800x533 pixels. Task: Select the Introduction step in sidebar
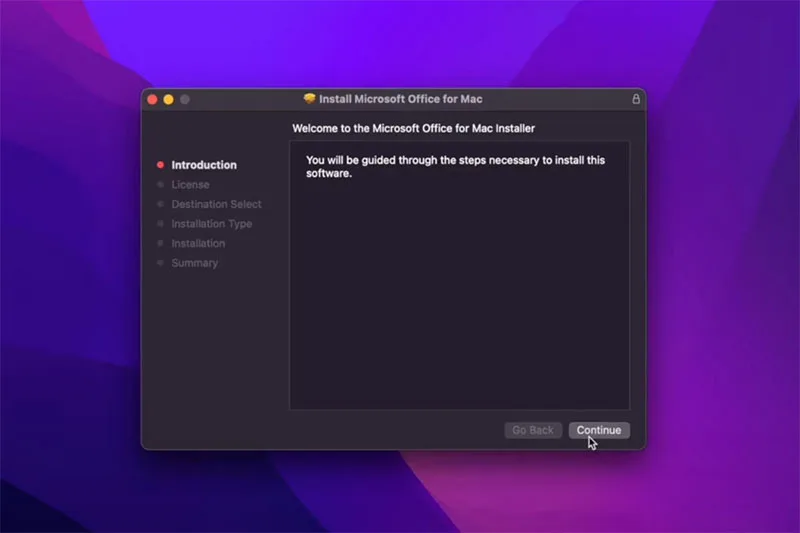[204, 165]
